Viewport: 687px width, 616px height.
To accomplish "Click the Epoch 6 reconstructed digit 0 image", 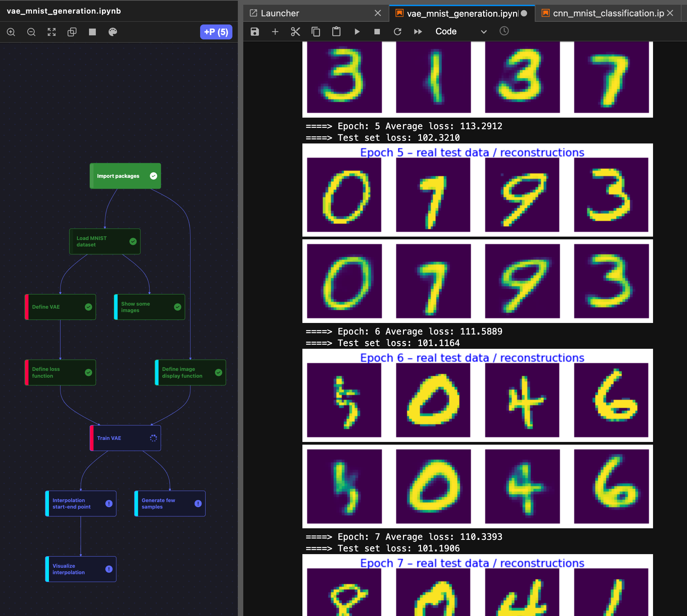I will click(433, 486).
